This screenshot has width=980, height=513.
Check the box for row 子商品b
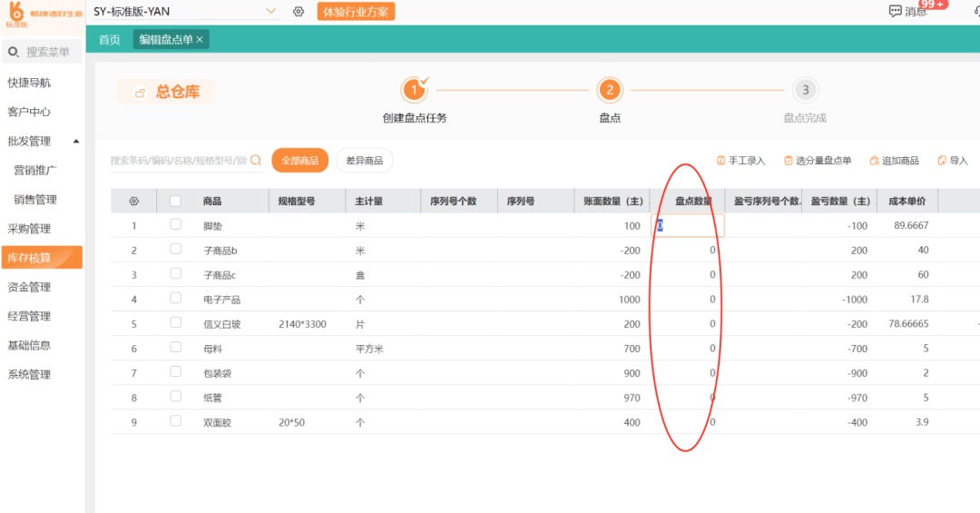176,249
